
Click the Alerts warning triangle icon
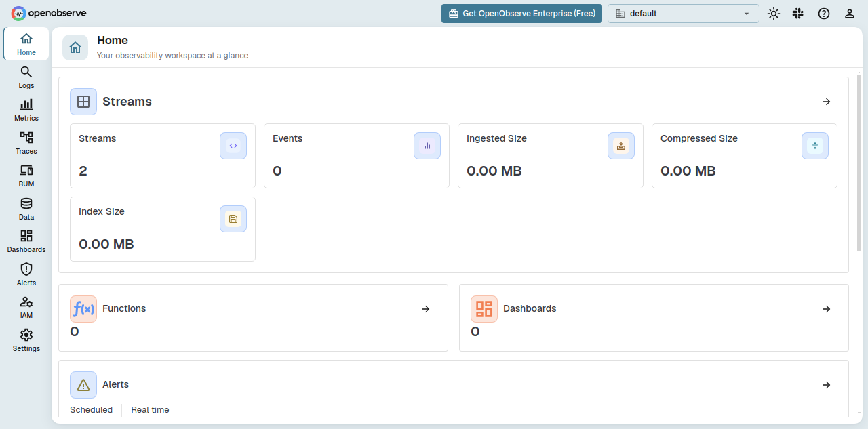click(x=83, y=385)
